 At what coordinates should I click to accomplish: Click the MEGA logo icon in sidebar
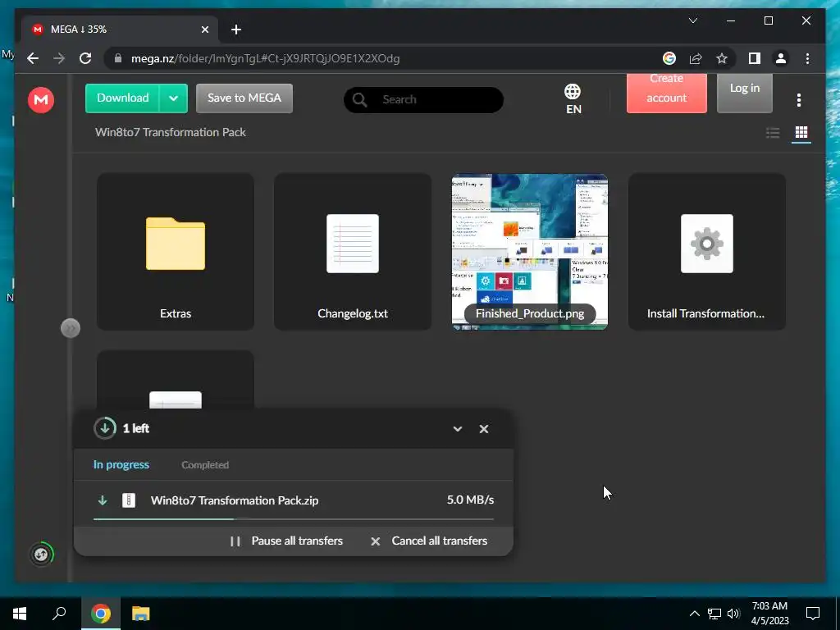[41, 99]
